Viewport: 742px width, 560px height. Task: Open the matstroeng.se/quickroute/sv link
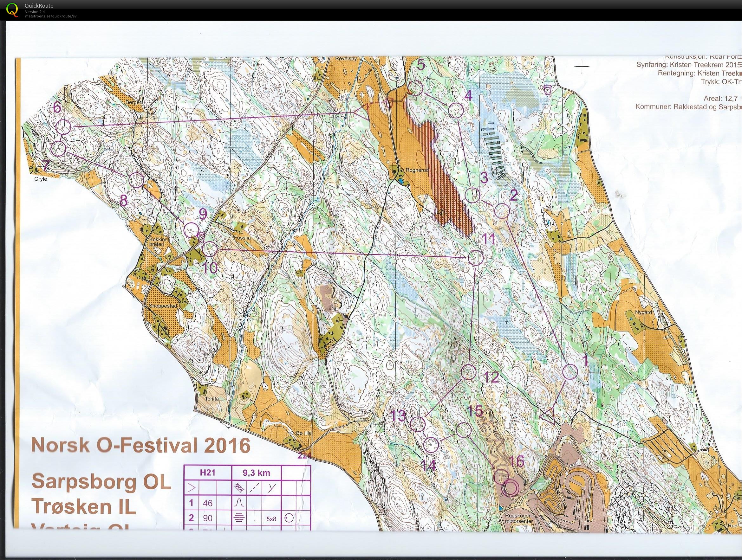coord(51,16)
